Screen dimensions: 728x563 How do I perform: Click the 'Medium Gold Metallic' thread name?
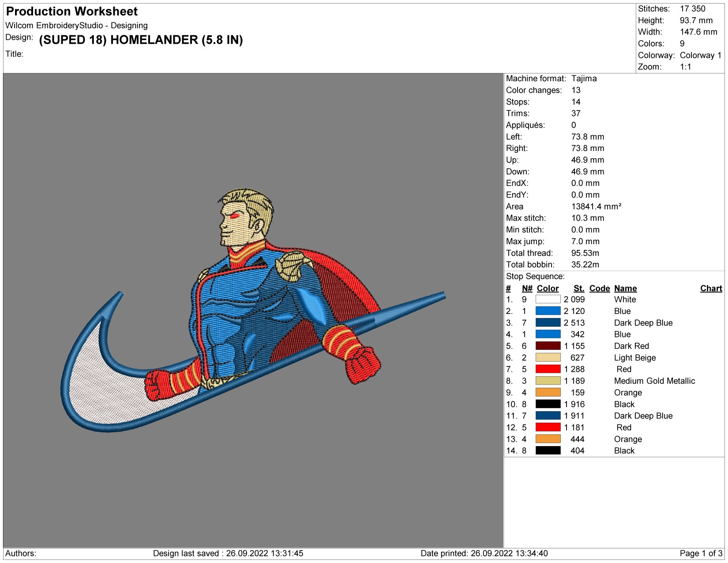tap(654, 381)
